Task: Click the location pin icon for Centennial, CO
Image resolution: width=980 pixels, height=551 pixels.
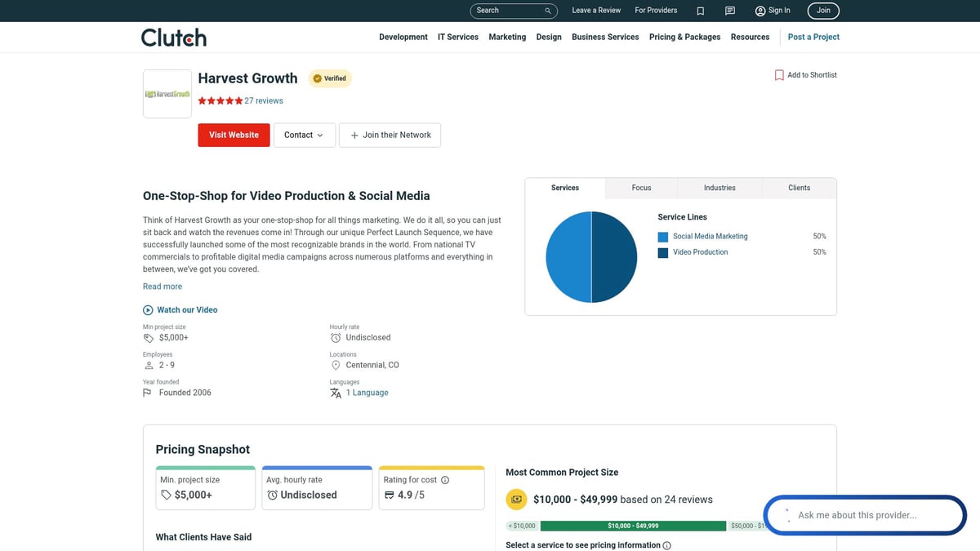Action: 336,365
